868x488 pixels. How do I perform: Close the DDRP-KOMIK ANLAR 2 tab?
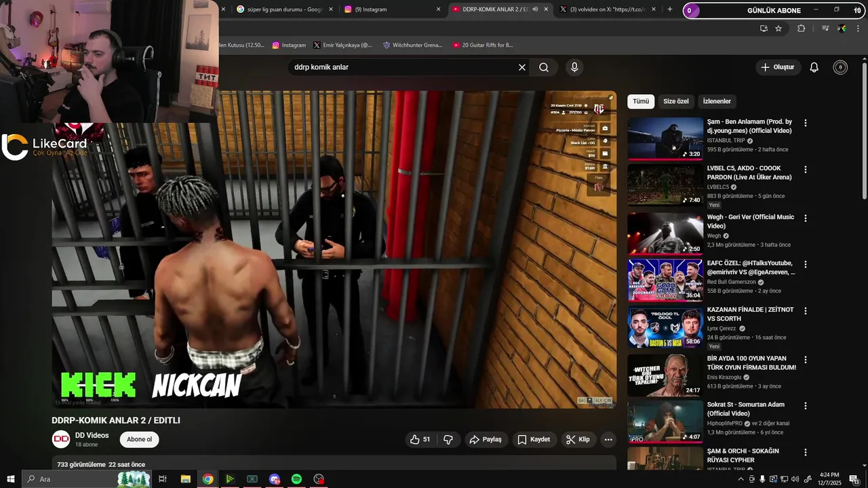click(546, 9)
